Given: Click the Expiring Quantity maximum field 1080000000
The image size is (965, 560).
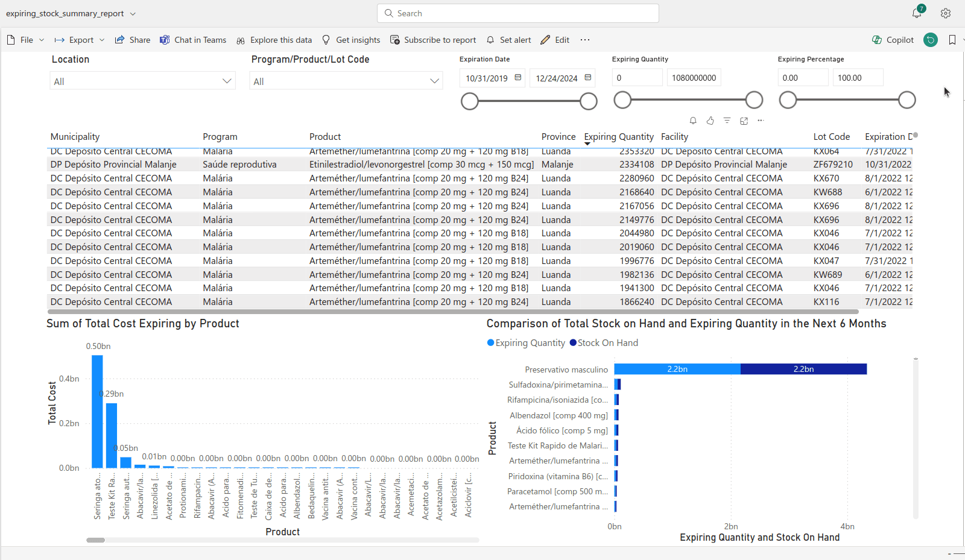Looking at the screenshot, I should coord(694,78).
